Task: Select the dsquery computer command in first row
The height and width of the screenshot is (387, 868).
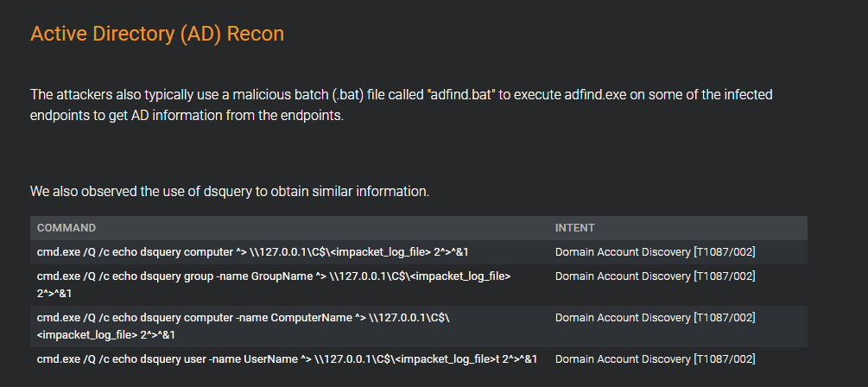Action: 253,252
